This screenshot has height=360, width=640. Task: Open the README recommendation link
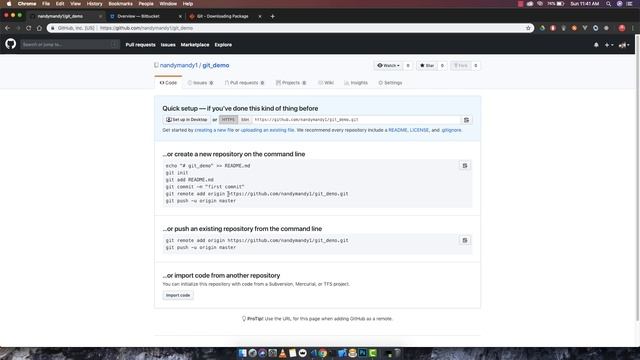(398, 130)
